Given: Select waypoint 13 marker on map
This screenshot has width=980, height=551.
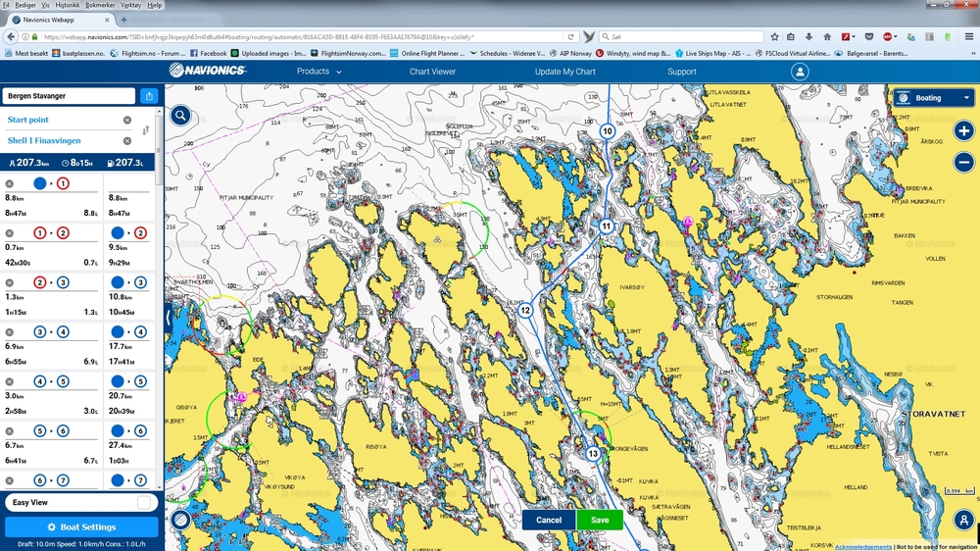Looking at the screenshot, I should click(x=593, y=453).
